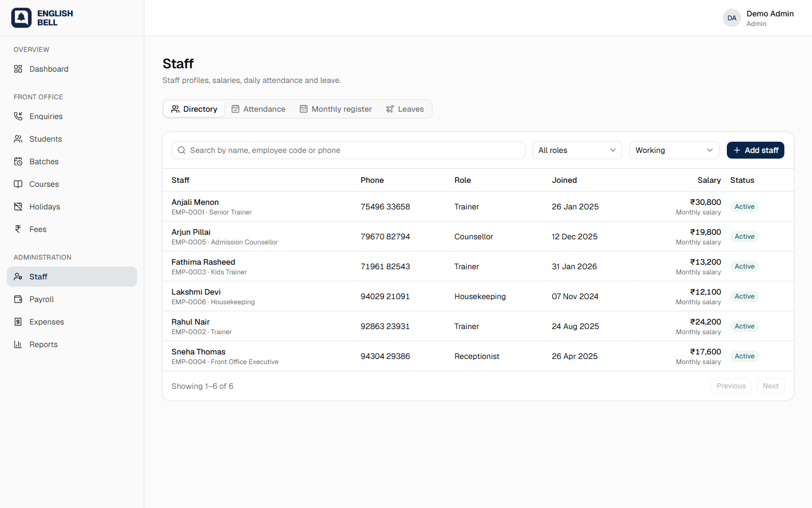The width and height of the screenshot is (812, 508).
Task: Open the All roles dropdown
Action: tap(577, 150)
